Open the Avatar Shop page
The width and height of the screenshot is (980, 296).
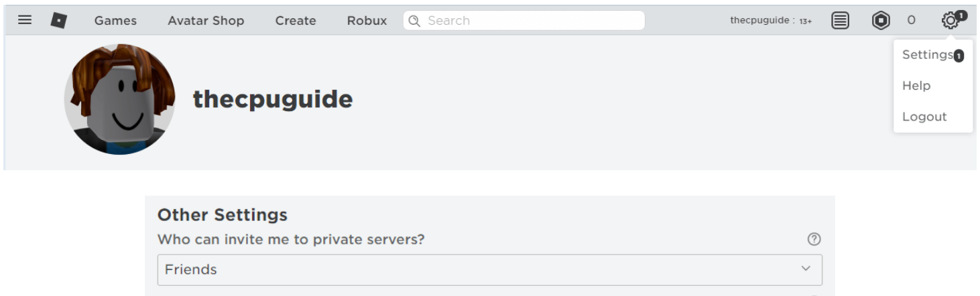(206, 21)
